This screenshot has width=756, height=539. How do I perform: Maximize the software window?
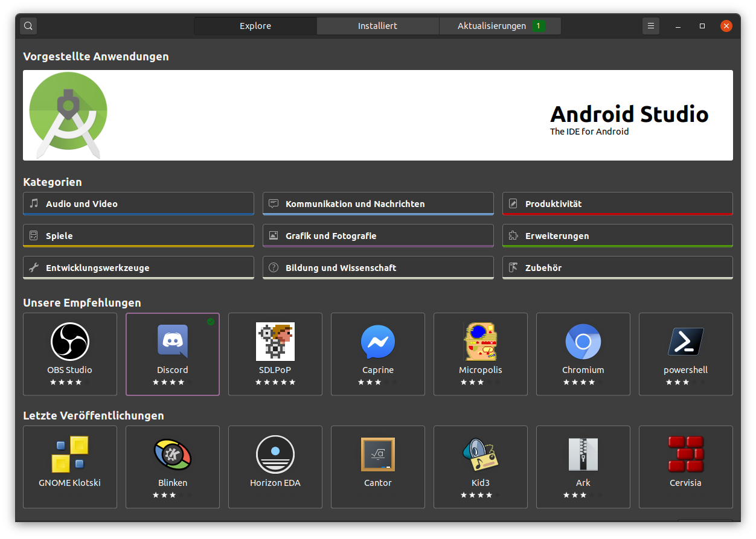pyautogui.click(x=702, y=26)
